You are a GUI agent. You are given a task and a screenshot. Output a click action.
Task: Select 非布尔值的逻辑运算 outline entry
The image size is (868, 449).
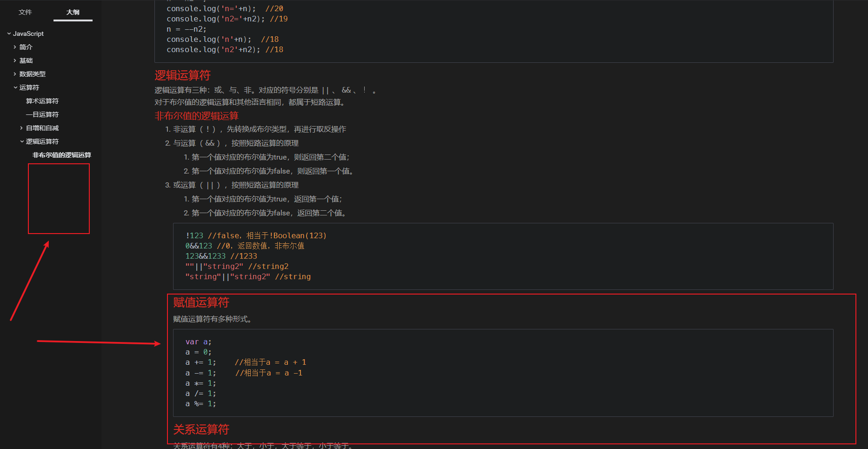coord(62,155)
